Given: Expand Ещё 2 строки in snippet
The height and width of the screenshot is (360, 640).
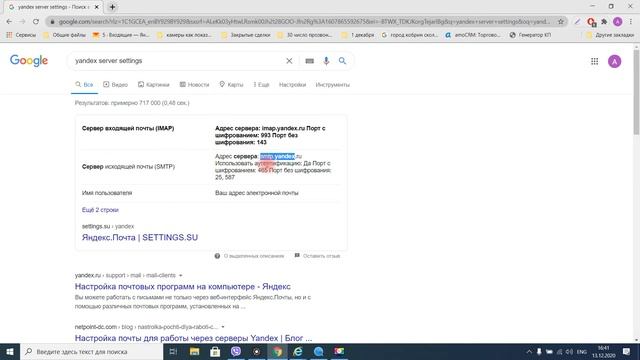Looking at the screenshot, I should coord(100,210).
